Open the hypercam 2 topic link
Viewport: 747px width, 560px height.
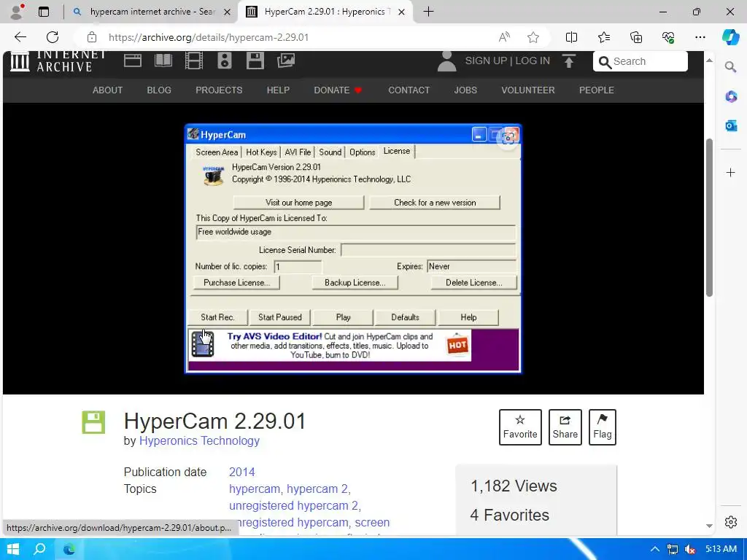(x=317, y=489)
